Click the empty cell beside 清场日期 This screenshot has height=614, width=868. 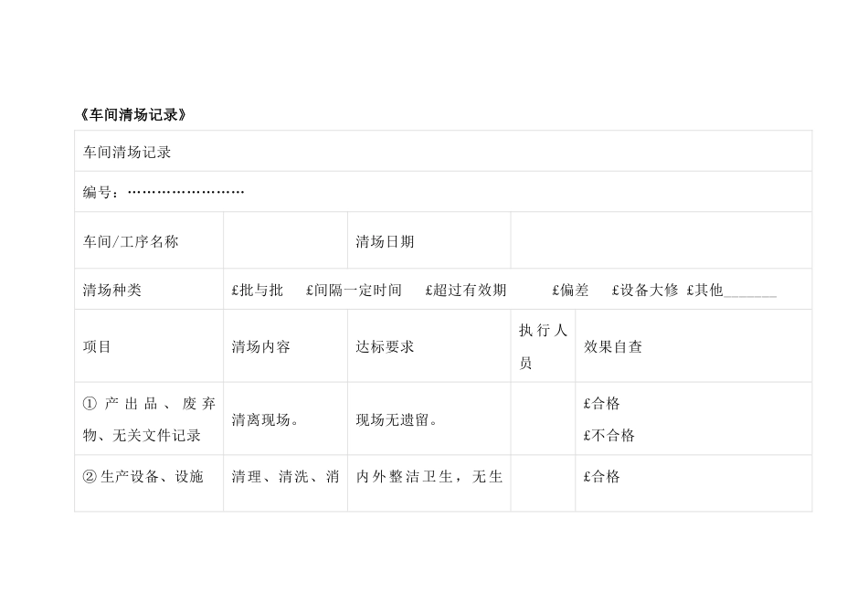(x=662, y=241)
